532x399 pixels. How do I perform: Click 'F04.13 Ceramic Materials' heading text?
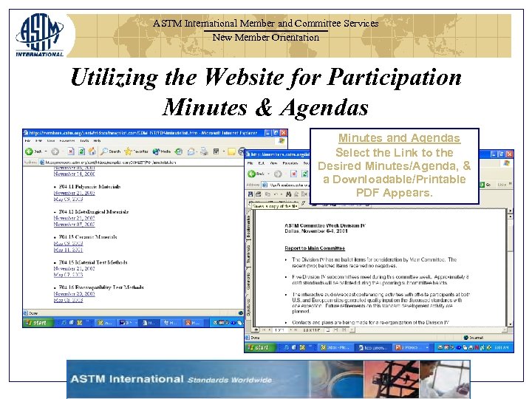point(88,237)
